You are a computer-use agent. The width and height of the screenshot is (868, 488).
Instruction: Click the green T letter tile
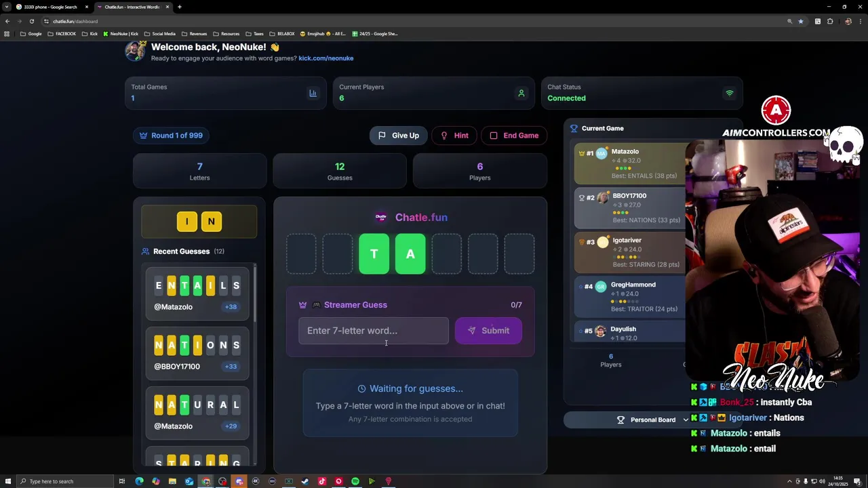click(374, 253)
